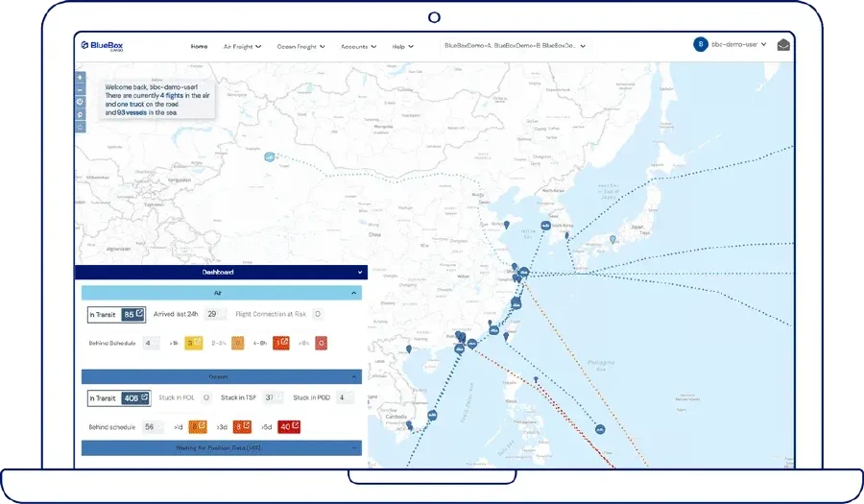Image resolution: width=864 pixels, height=504 pixels.
Task: Collapse the Dashboard panel chevron
Action: (x=360, y=272)
